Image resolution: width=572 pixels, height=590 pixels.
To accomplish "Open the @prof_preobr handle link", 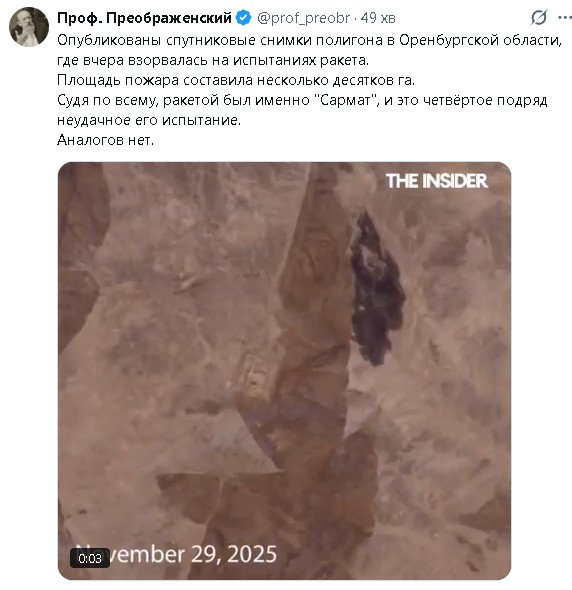I will pos(303,18).
